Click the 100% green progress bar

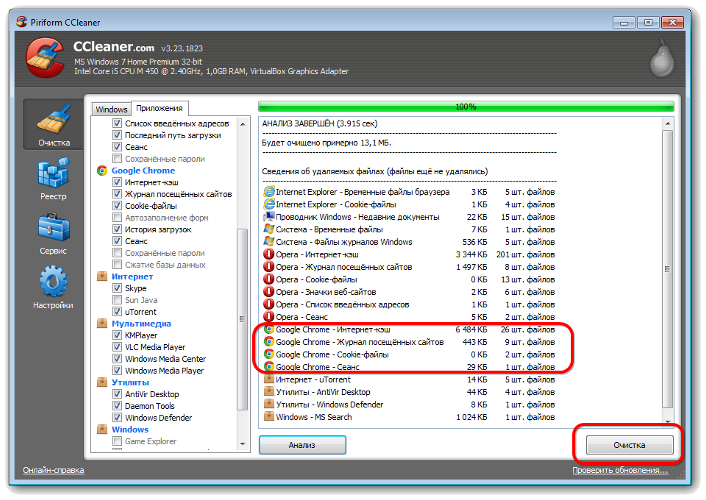coord(465,105)
